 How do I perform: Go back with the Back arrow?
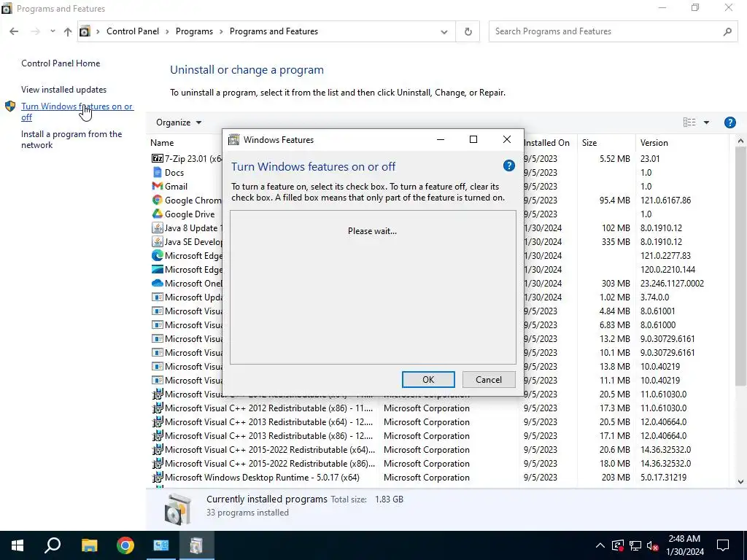click(x=14, y=31)
